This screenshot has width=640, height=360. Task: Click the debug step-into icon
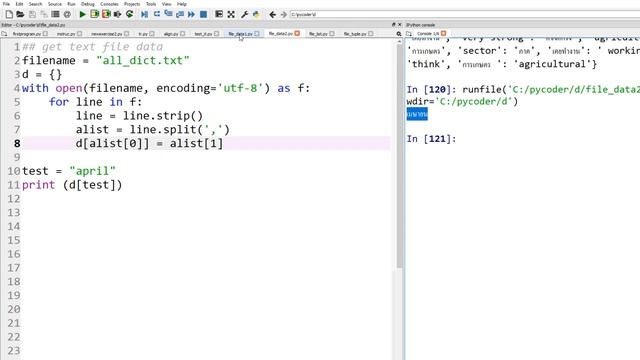click(168, 14)
